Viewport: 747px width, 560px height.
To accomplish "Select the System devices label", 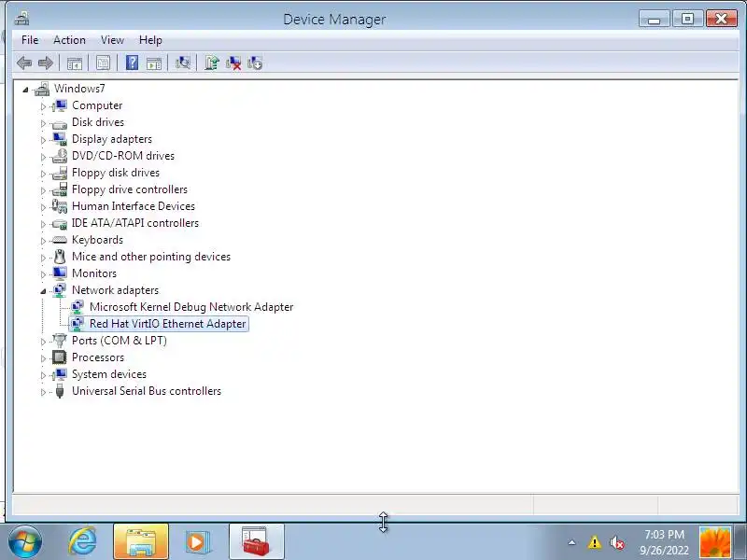I will pyautogui.click(x=109, y=374).
